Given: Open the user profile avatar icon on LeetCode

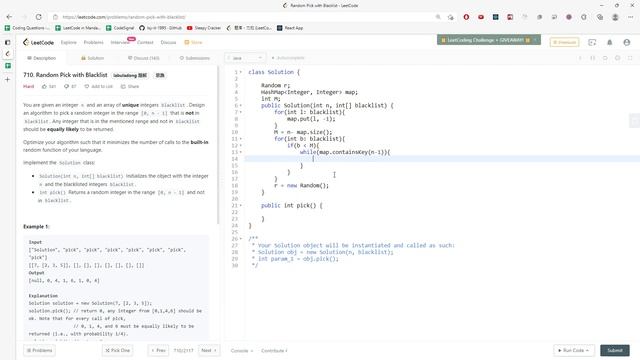Looking at the screenshot, I should pos(627,42).
